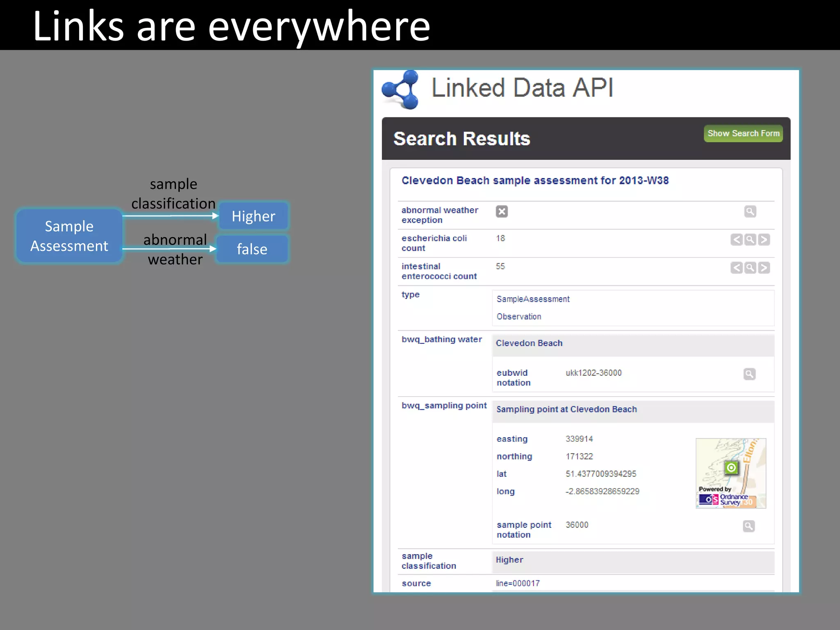
Task: Click less-than arrow in escherichia coli count row
Action: click(737, 240)
